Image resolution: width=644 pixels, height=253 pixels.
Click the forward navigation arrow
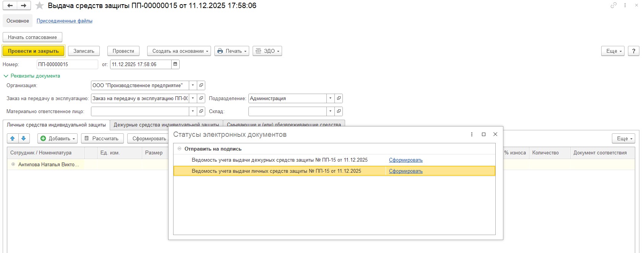pyautogui.click(x=24, y=6)
